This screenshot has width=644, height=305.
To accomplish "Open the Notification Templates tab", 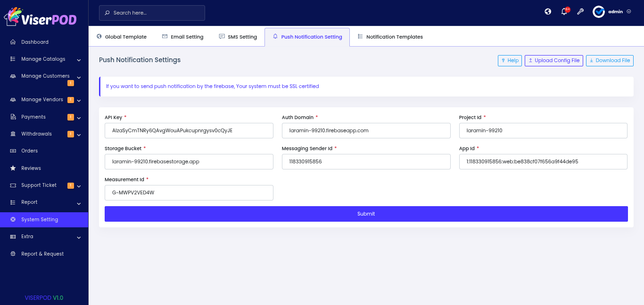I will click(390, 37).
